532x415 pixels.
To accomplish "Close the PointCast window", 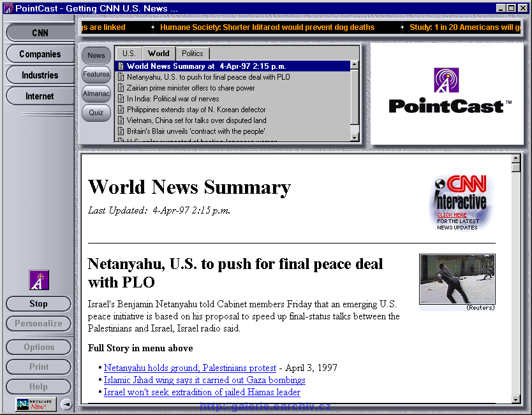I will (x=523, y=8).
